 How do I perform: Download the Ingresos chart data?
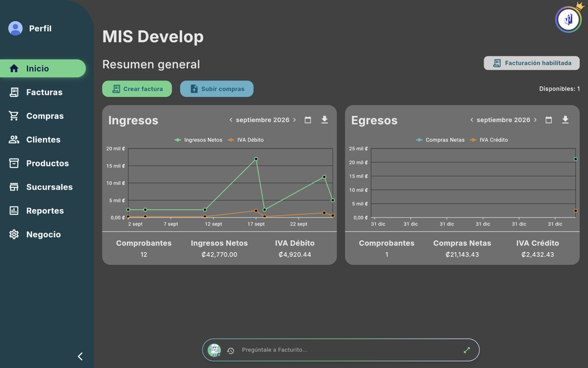click(324, 120)
